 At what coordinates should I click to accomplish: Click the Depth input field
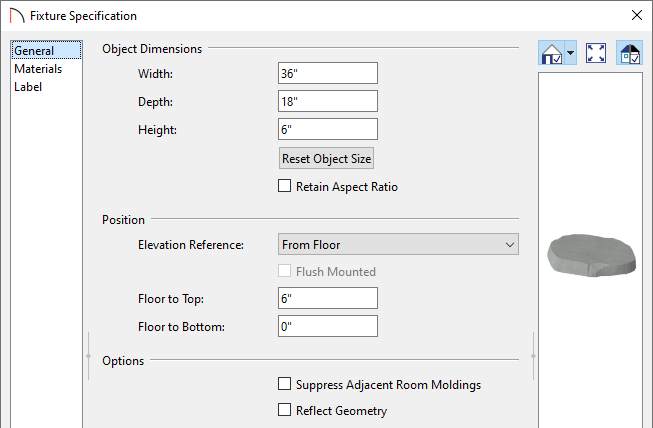pos(328,101)
